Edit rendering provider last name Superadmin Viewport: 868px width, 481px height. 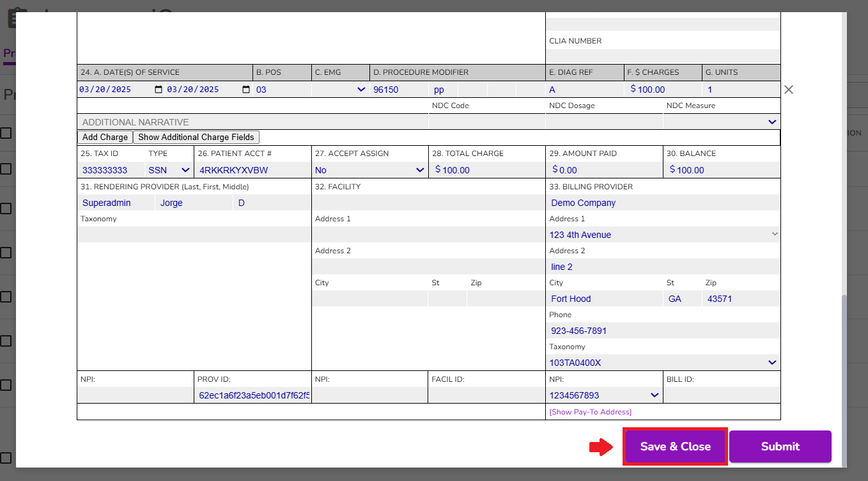(116, 202)
